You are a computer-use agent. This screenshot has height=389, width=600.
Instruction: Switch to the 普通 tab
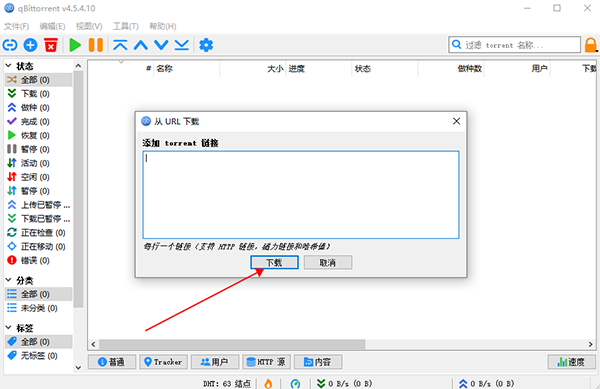pyautogui.click(x=112, y=362)
